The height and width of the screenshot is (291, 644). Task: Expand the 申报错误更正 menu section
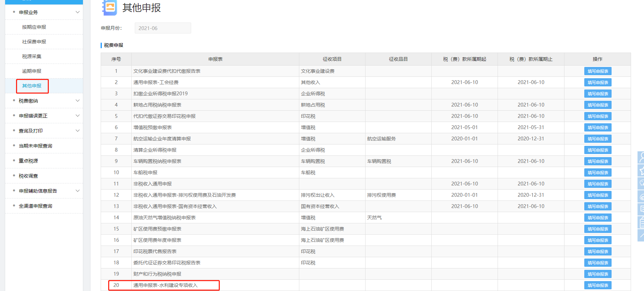77,116
